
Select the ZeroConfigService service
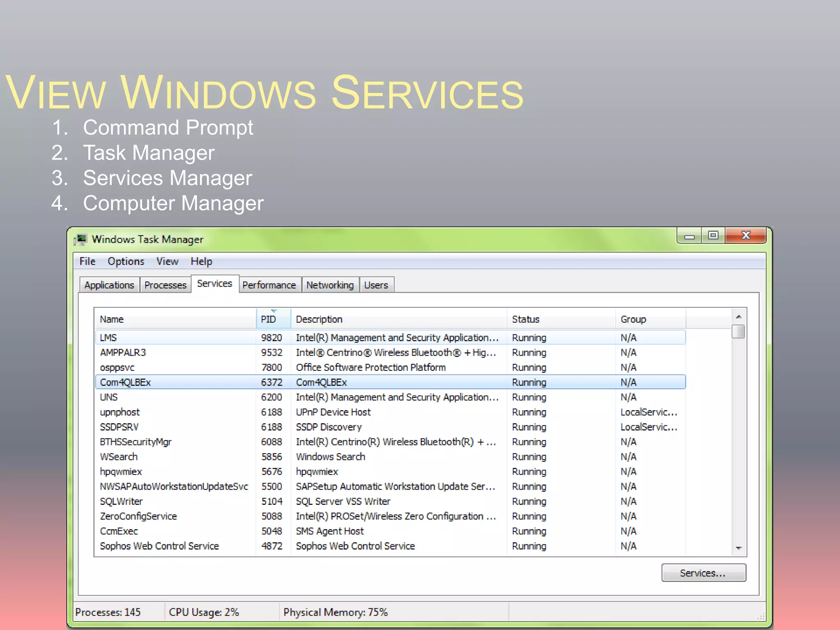[x=139, y=516]
